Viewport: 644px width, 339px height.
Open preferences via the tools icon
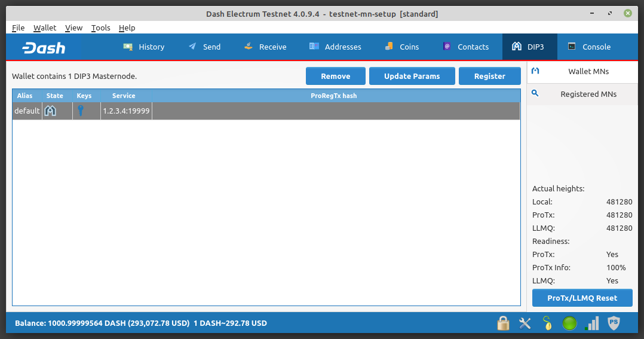[525, 323]
